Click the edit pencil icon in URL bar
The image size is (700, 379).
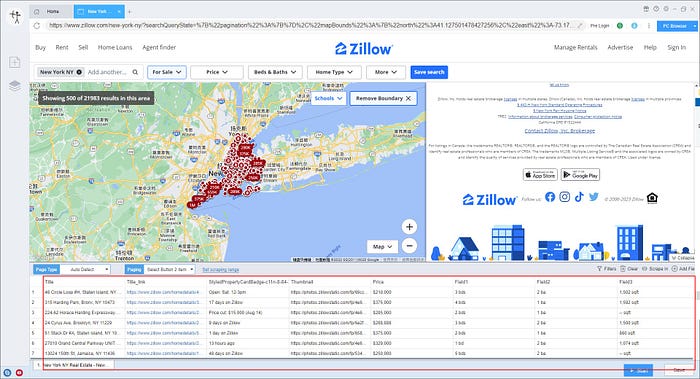click(580, 26)
